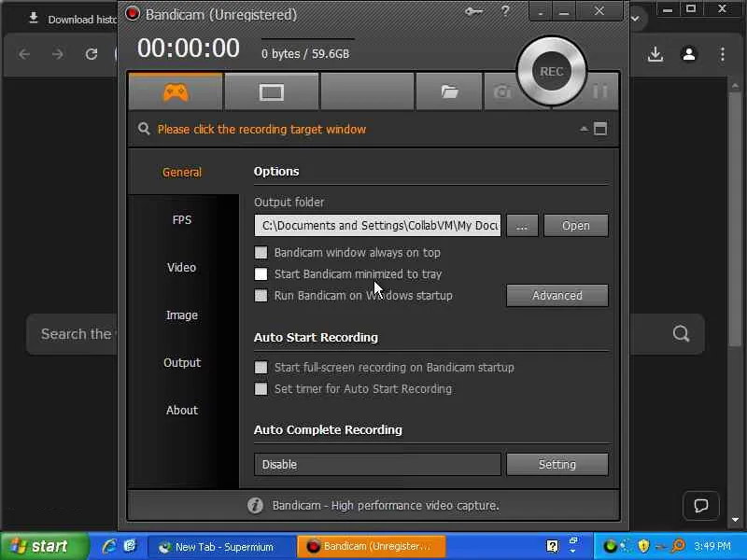This screenshot has height=560, width=747.
Task: Enable 'Set timer for Auto Start Recording'
Action: [x=261, y=388]
